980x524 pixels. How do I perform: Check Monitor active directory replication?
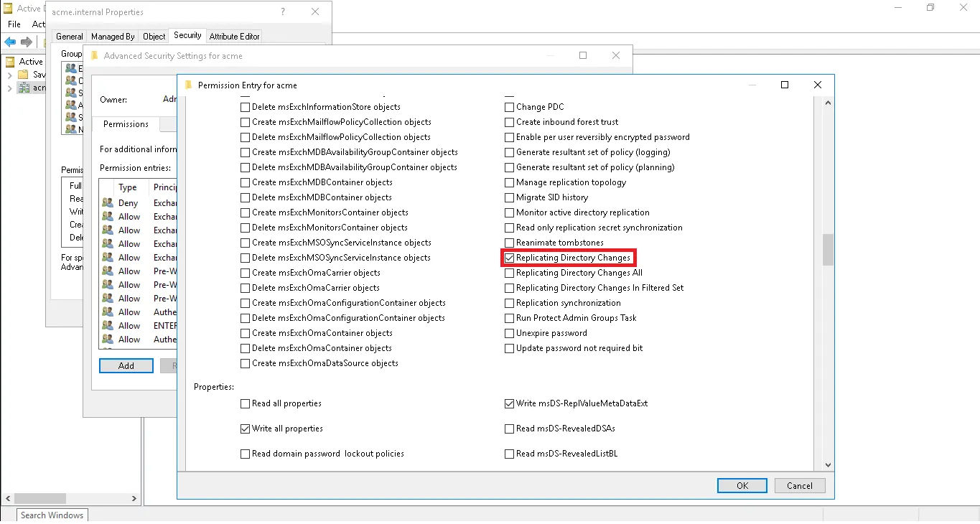[x=510, y=212]
